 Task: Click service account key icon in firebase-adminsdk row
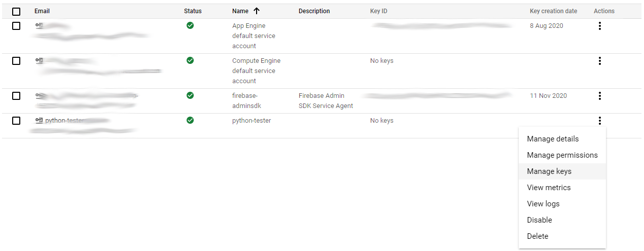pyautogui.click(x=39, y=95)
